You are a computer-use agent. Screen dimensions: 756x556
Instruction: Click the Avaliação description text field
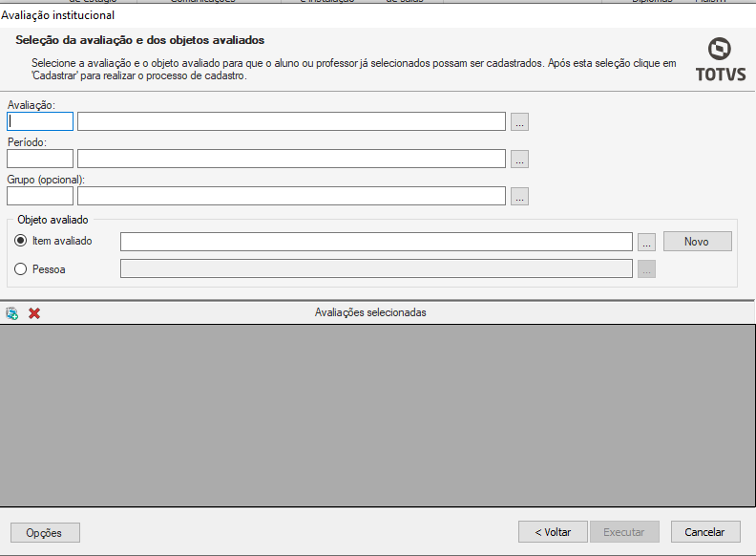pos(291,121)
